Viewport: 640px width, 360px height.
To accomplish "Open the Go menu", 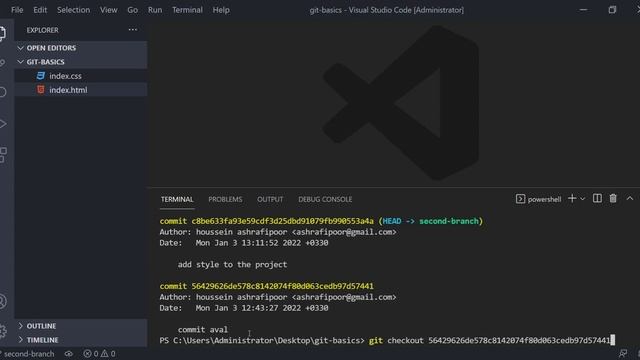I will 133,10.
